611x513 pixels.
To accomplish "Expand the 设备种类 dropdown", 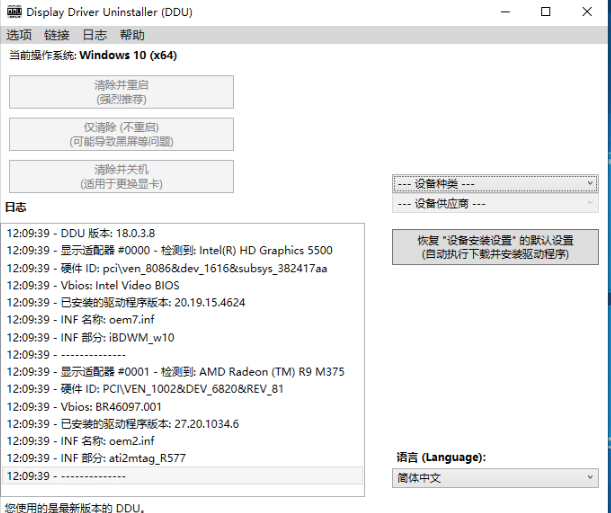I will click(495, 183).
